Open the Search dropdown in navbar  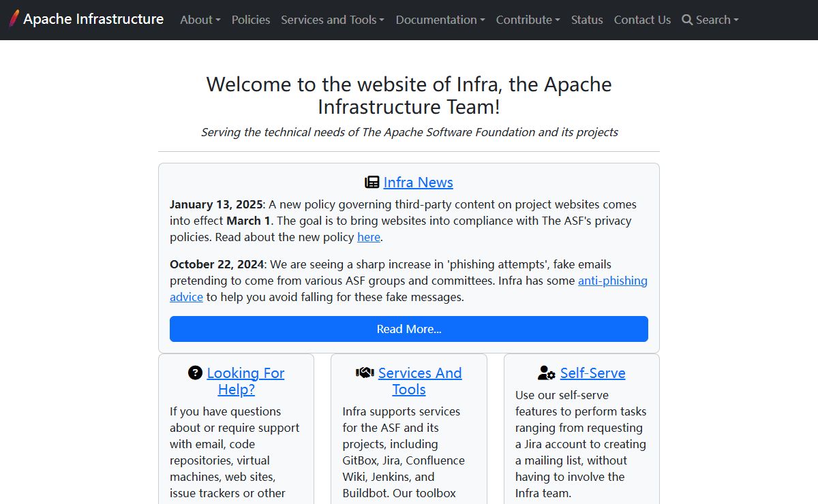click(710, 20)
